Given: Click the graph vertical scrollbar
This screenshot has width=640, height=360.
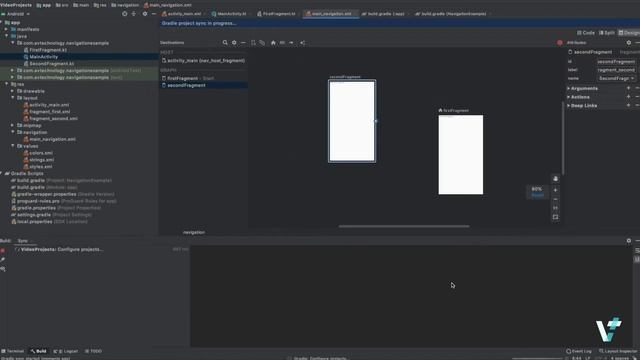Looking at the screenshot, I should click(x=564, y=139).
